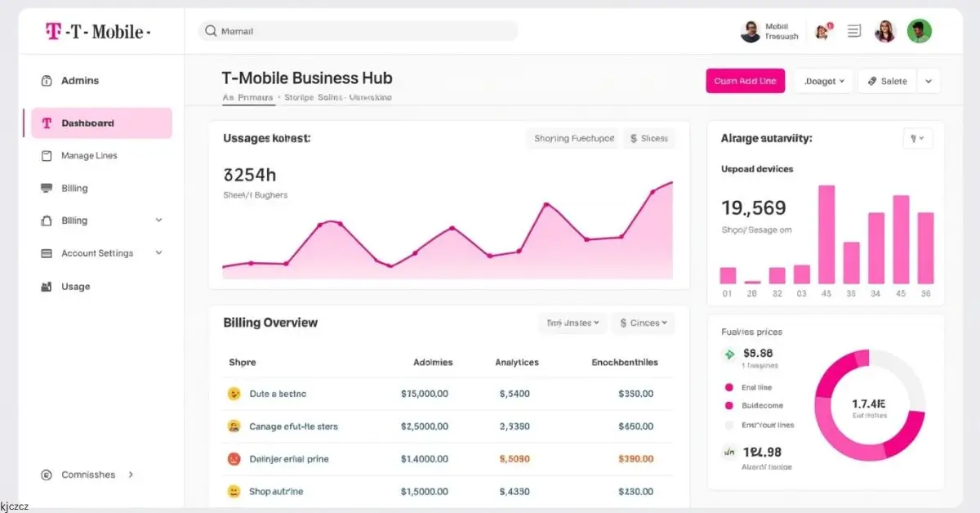Click the 3254h usage value
Viewport: 980px width, 513px height.
(250, 174)
